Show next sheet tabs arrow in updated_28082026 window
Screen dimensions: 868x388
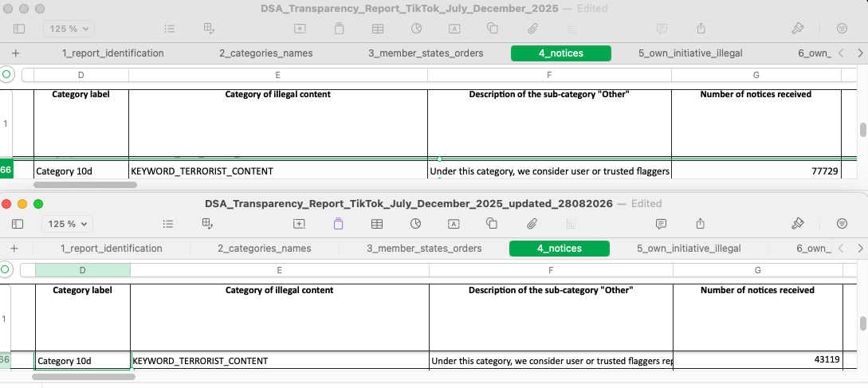pyautogui.click(x=859, y=249)
